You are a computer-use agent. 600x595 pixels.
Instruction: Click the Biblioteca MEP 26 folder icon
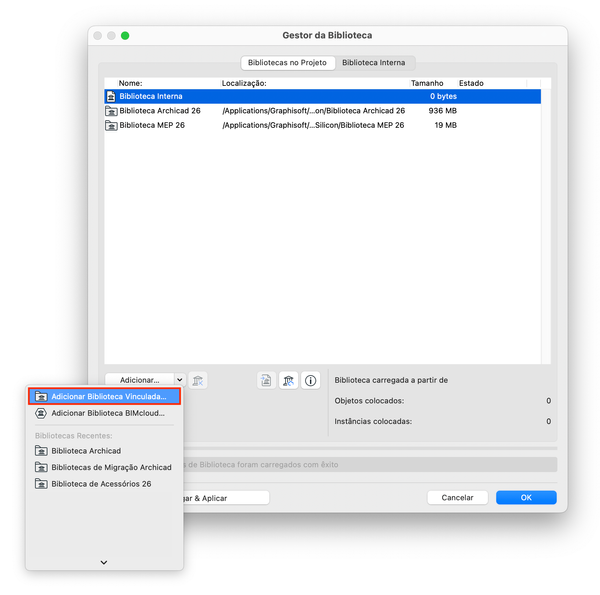(x=111, y=125)
